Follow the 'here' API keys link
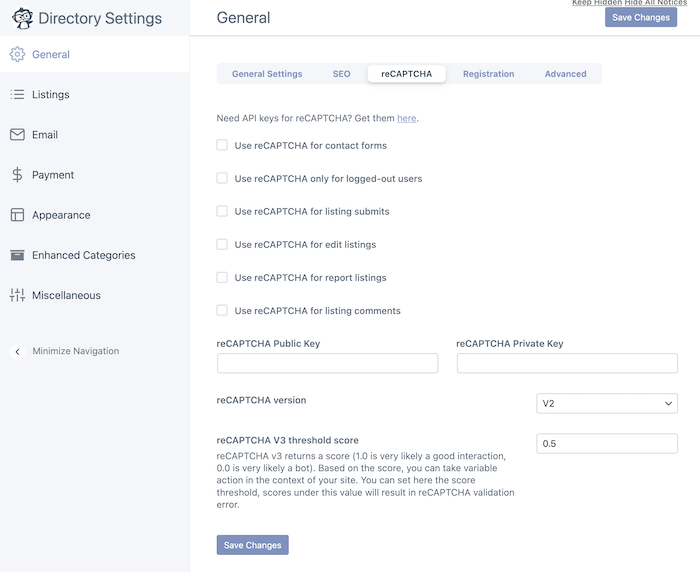This screenshot has width=700, height=572. click(407, 118)
